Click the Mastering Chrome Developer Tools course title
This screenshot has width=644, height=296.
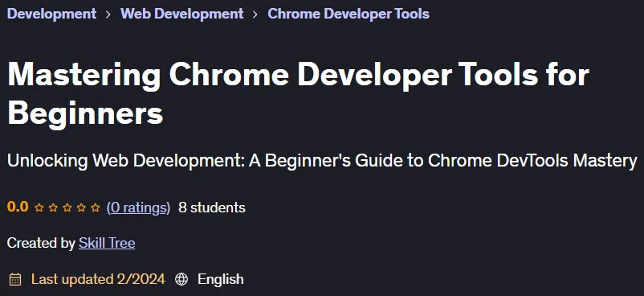[x=298, y=94]
